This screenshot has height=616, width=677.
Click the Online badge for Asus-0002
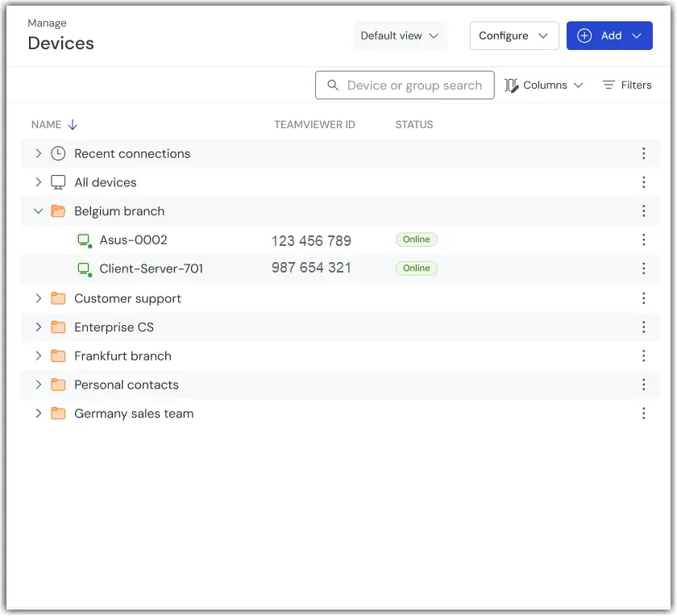(x=416, y=239)
